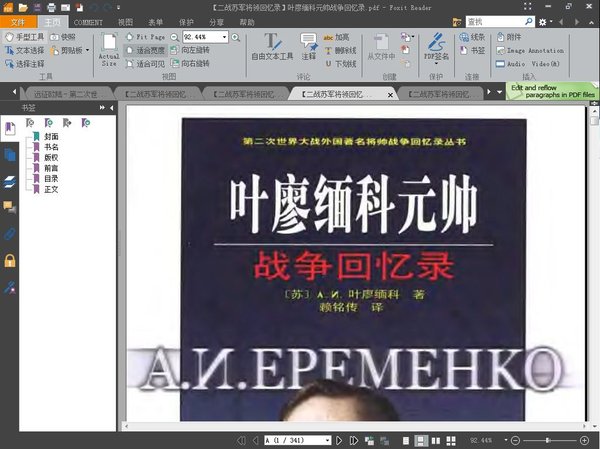Toggle facing pages view in status bar
Viewport: 600px width, 449px height.
click(x=436, y=440)
